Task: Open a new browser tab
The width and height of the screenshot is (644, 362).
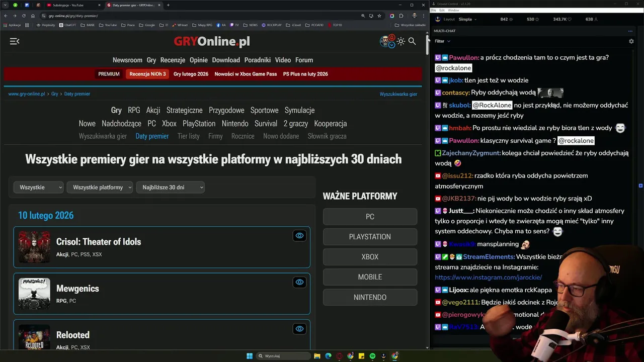Action: [x=168, y=5]
